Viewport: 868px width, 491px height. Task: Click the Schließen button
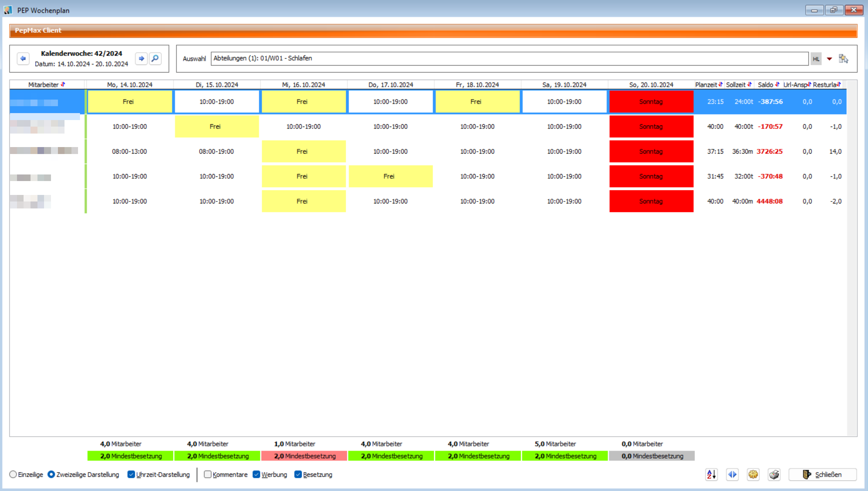822,474
